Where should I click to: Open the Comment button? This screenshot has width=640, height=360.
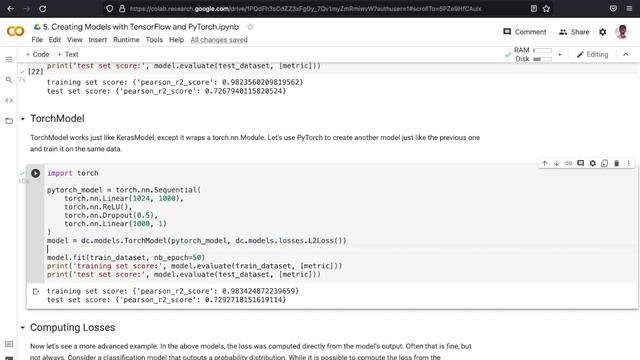[524, 32]
